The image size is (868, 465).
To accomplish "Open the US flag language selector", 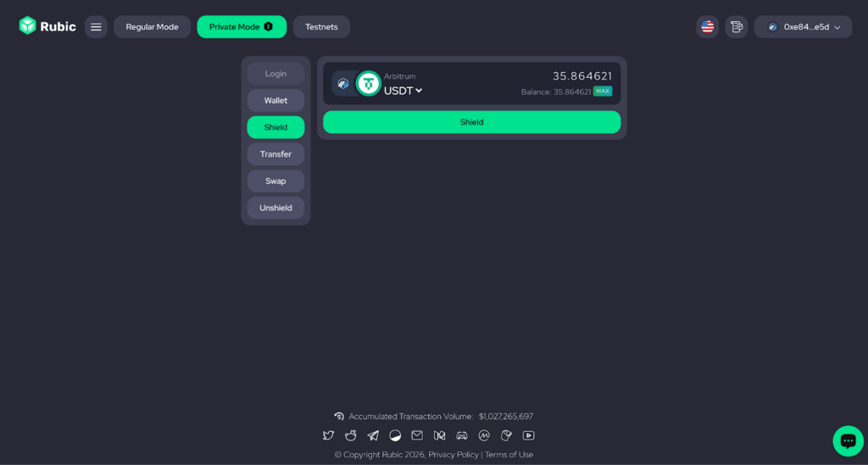I will [707, 27].
